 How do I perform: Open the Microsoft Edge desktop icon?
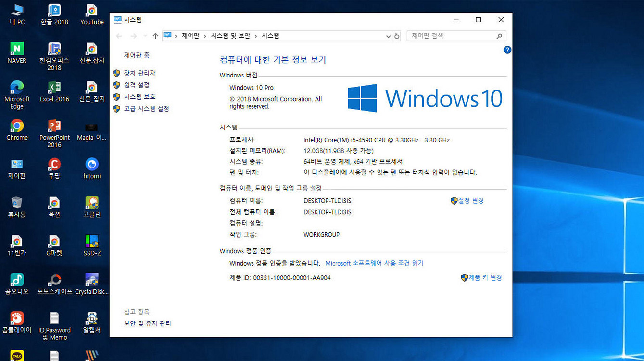tap(17, 95)
